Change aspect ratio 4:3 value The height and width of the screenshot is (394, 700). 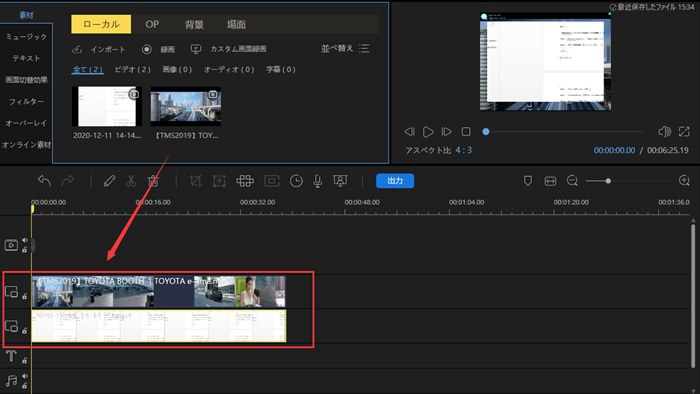click(x=463, y=150)
